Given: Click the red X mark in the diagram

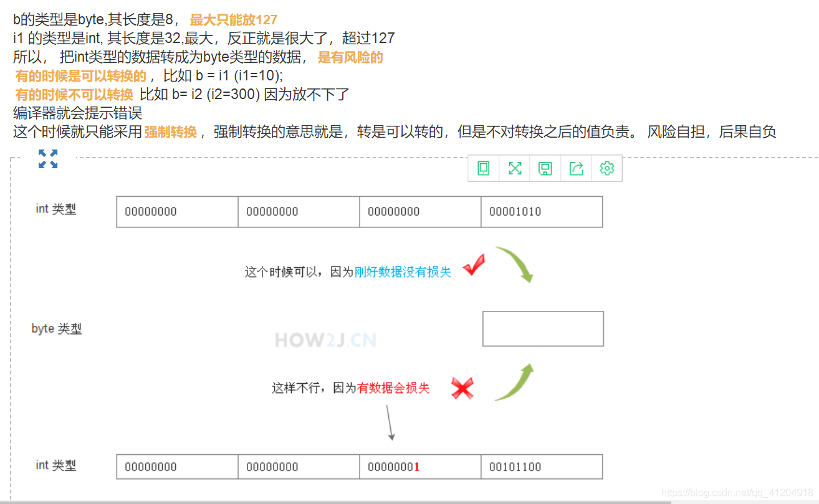Looking at the screenshot, I should pyautogui.click(x=462, y=388).
